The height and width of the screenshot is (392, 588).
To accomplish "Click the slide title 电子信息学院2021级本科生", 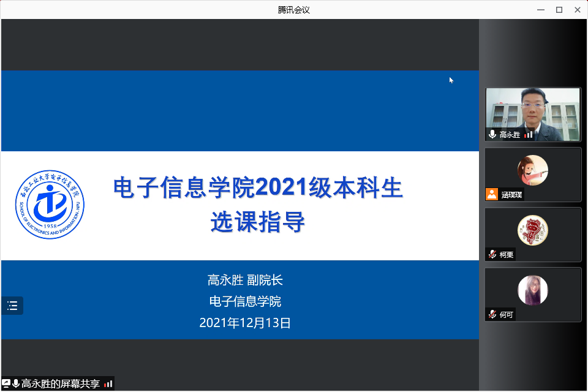I will click(258, 188).
